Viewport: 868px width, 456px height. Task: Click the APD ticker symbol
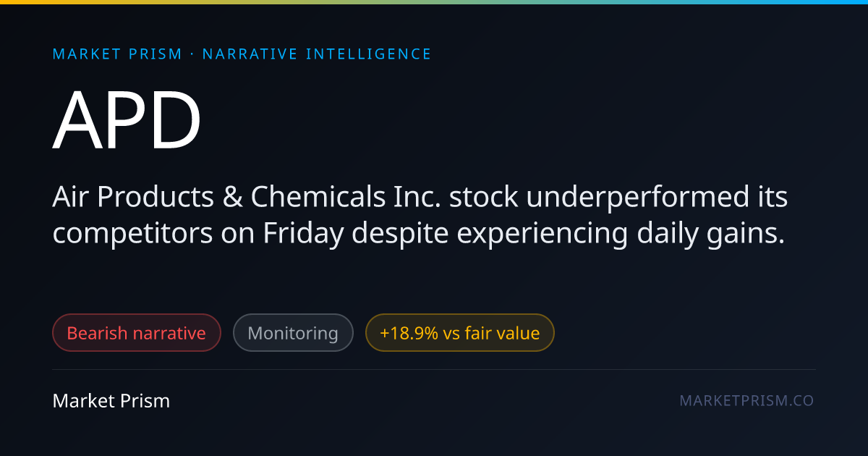point(127,120)
